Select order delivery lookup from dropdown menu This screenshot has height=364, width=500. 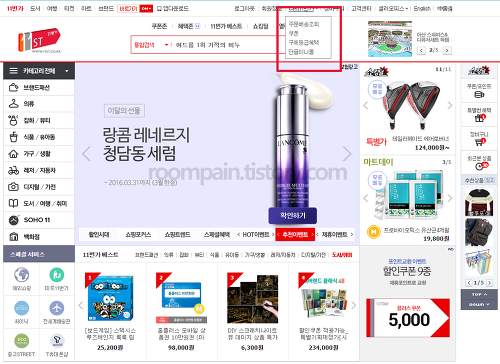click(x=304, y=24)
